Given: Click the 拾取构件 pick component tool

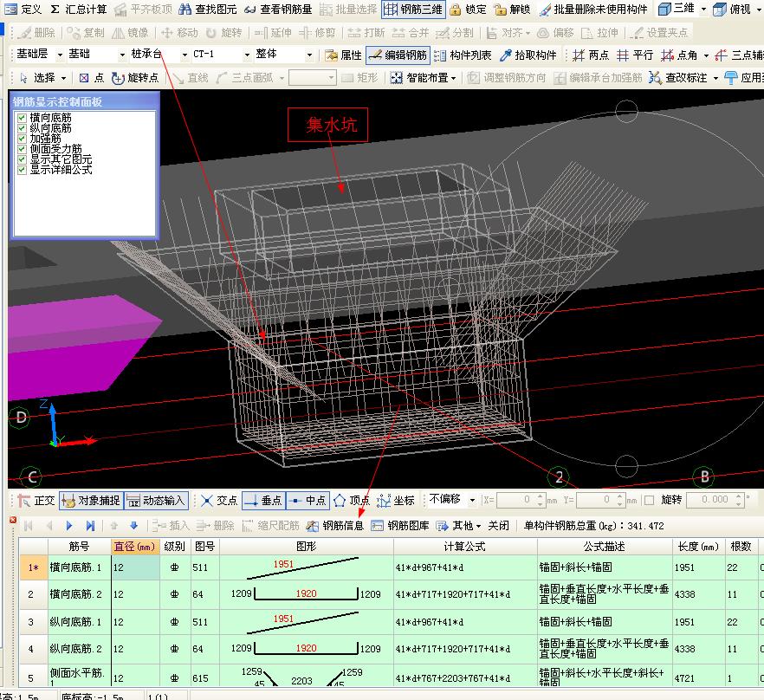Looking at the screenshot, I should point(528,55).
